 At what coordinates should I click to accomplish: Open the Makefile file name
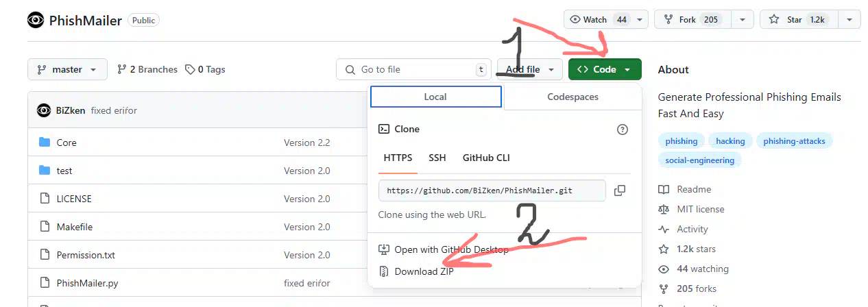pos(75,227)
